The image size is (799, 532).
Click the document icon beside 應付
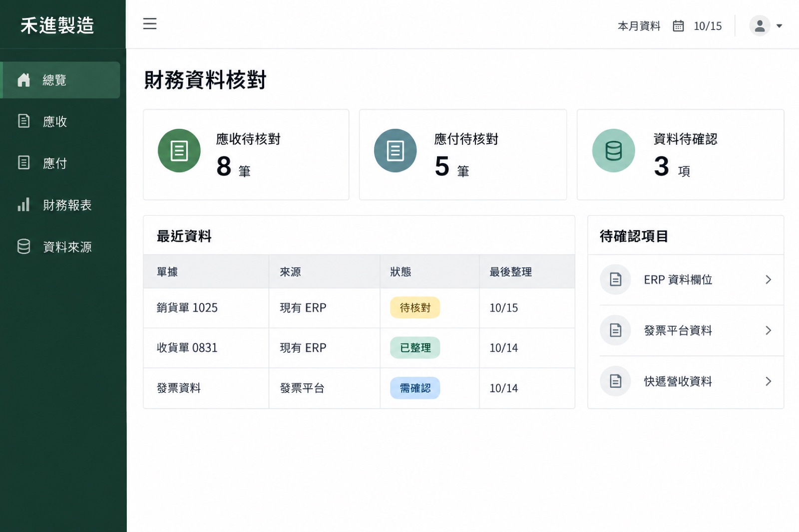[24, 163]
